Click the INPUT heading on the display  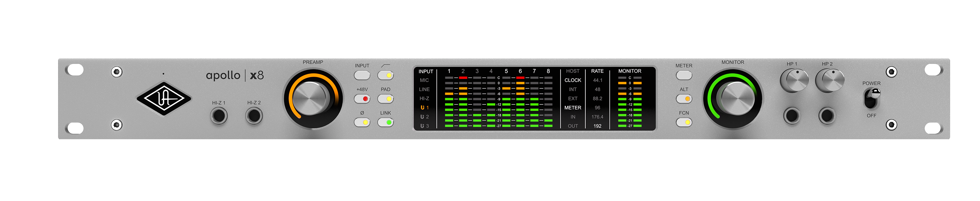[426, 71]
